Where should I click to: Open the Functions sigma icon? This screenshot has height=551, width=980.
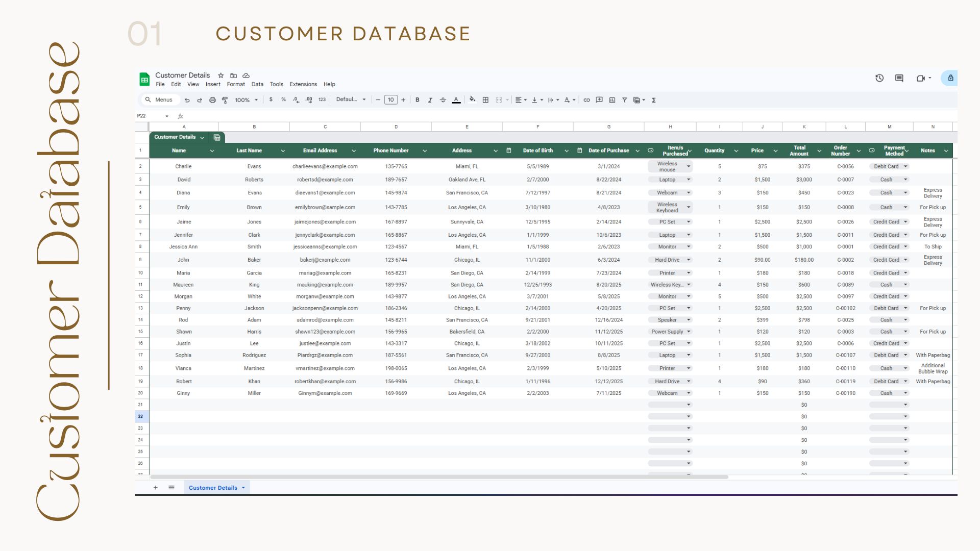(x=654, y=100)
